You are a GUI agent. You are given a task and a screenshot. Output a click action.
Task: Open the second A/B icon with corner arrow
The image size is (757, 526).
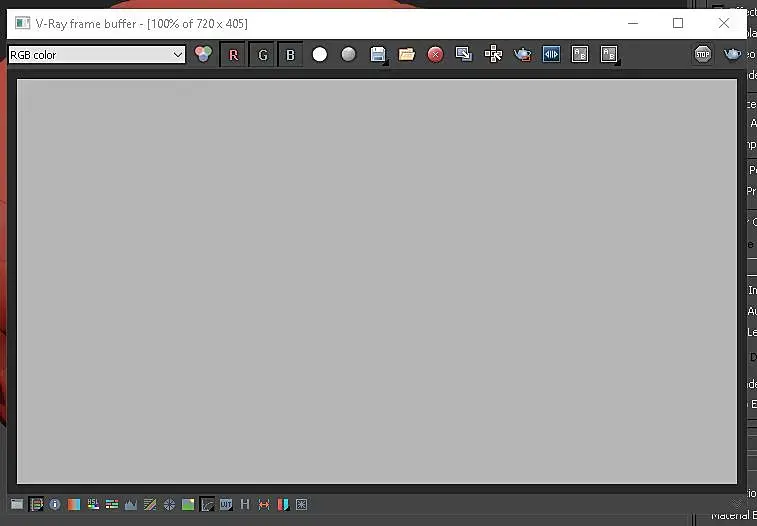pyautogui.click(x=609, y=55)
